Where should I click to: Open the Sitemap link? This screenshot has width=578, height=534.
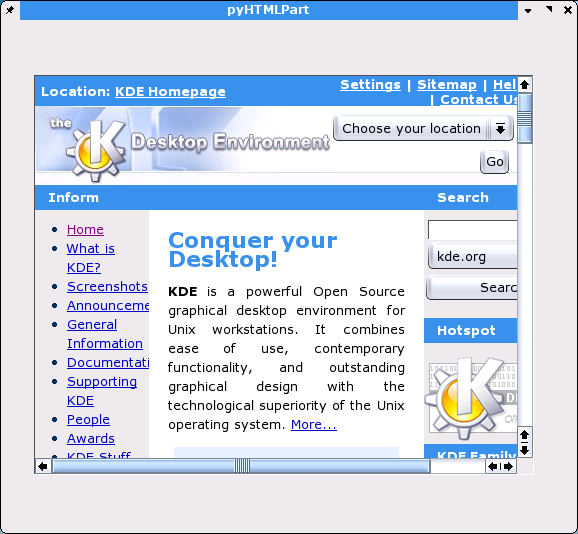pos(446,85)
